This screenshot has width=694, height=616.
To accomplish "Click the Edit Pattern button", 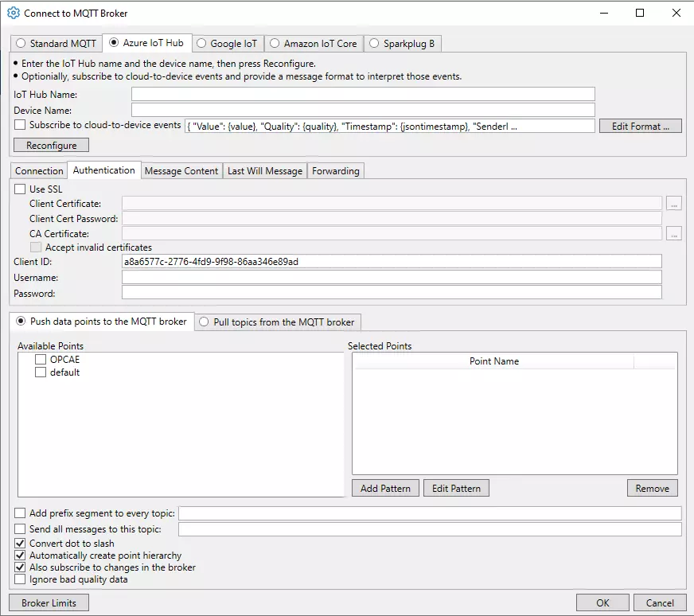I will [x=456, y=488].
